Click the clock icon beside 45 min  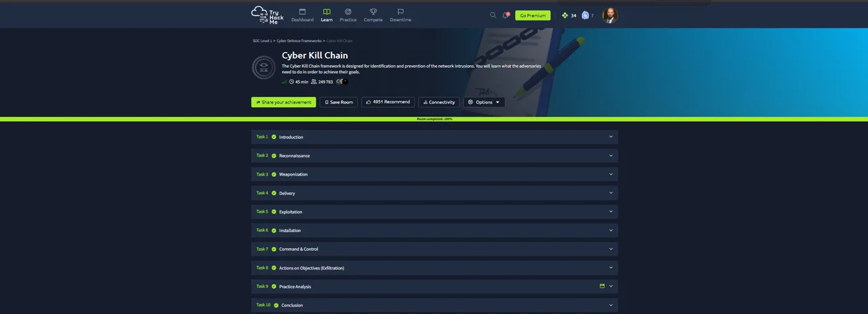pyautogui.click(x=291, y=82)
